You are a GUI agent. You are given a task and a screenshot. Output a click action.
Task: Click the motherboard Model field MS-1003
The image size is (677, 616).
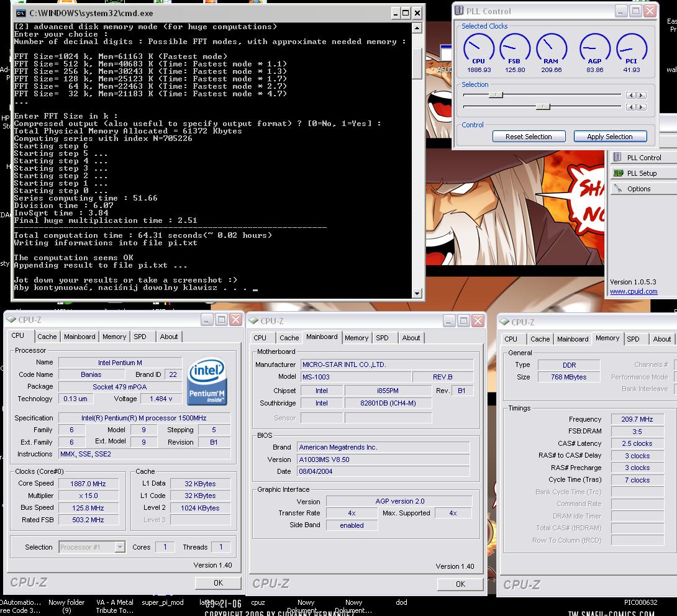[356, 377]
